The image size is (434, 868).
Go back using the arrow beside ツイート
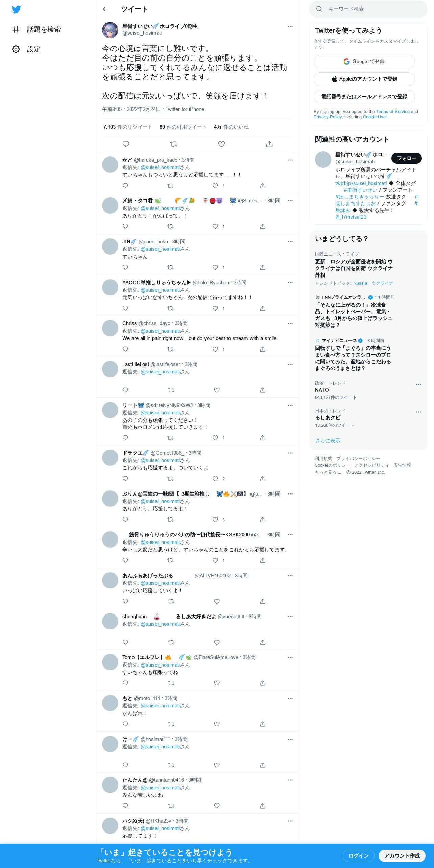pyautogui.click(x=105, y=9)
